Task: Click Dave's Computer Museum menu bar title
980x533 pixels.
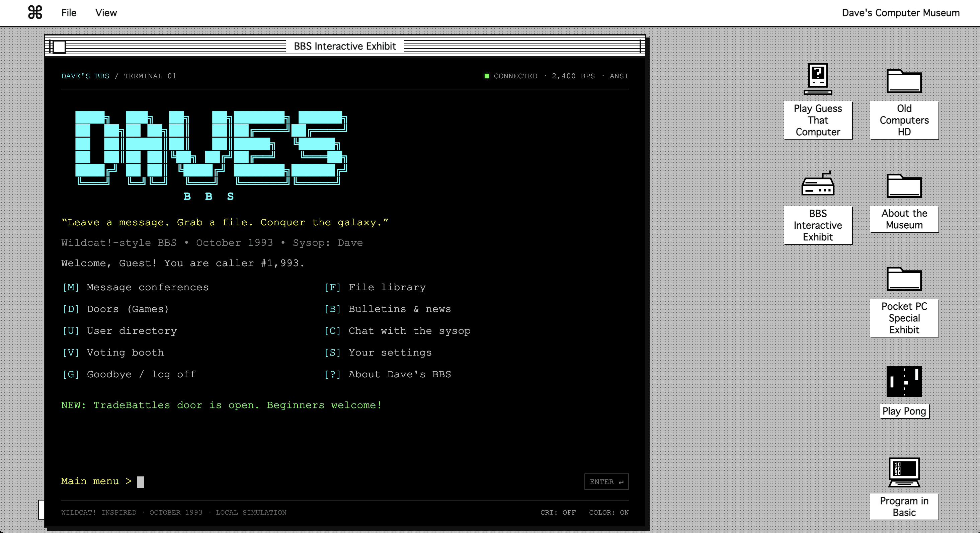Action: (900, 12)
